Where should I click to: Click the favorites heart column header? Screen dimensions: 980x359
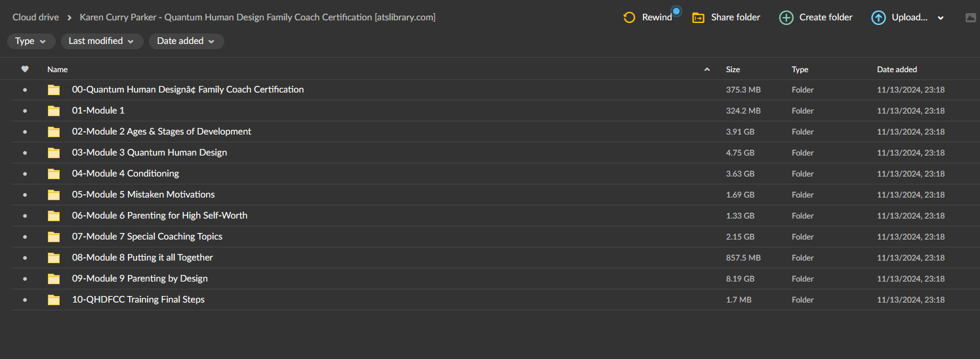[25, 69]
